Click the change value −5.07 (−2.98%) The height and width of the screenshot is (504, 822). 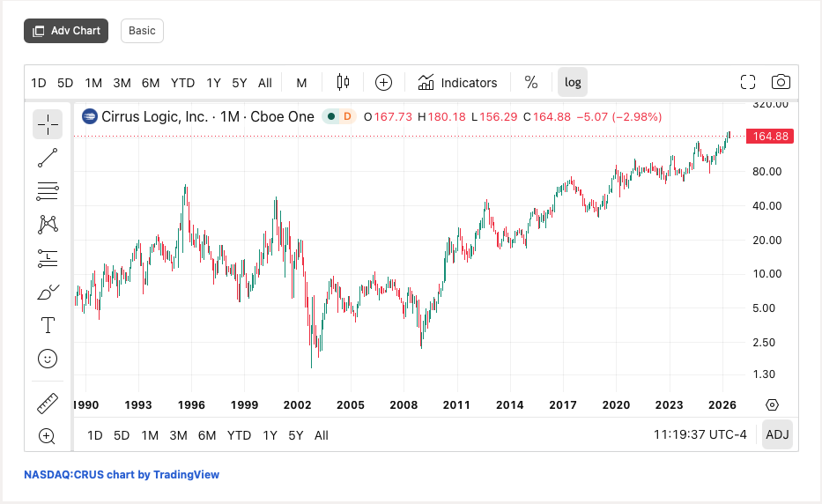(619, 116)
